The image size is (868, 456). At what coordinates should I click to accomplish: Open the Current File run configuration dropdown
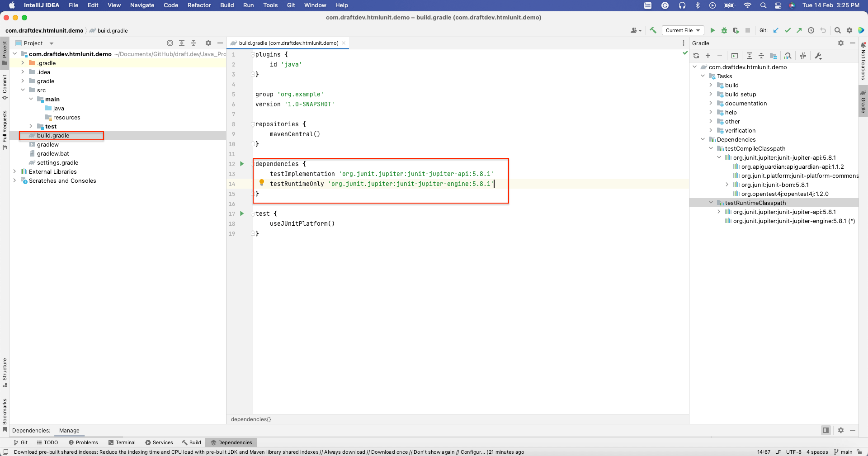[683, 30]
